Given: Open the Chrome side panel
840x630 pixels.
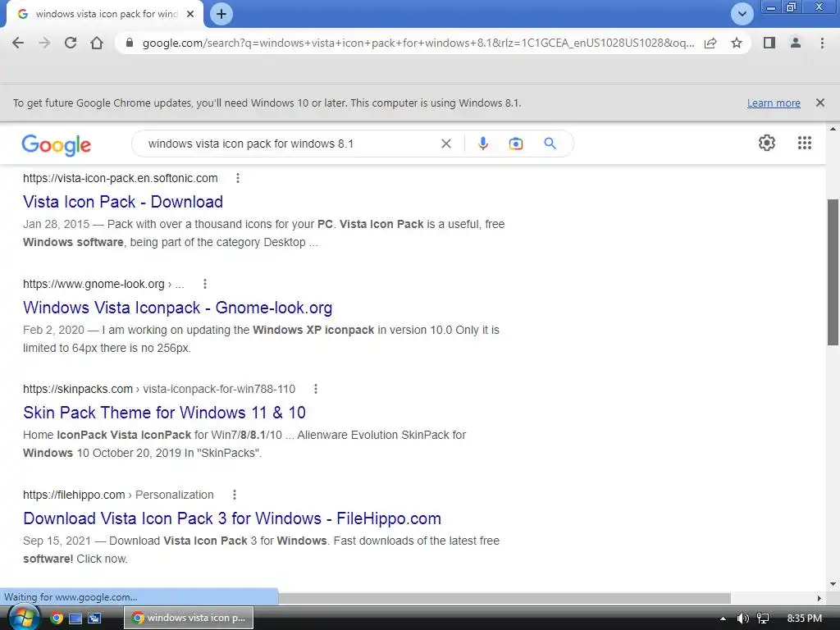Looking at the screenshot, I should click(769, 43).
